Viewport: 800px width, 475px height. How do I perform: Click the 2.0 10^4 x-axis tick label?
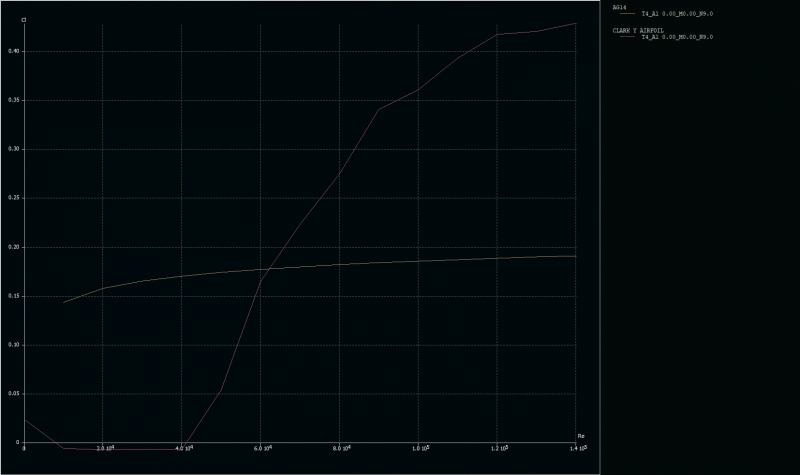106,450
